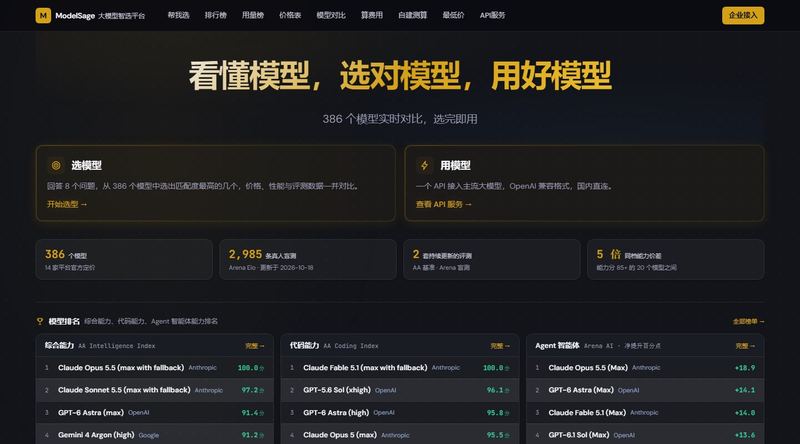800x444 pixels.
Task: Select Claude Opus 5.5 (Max) in Agent list
Action: (645, 367)
